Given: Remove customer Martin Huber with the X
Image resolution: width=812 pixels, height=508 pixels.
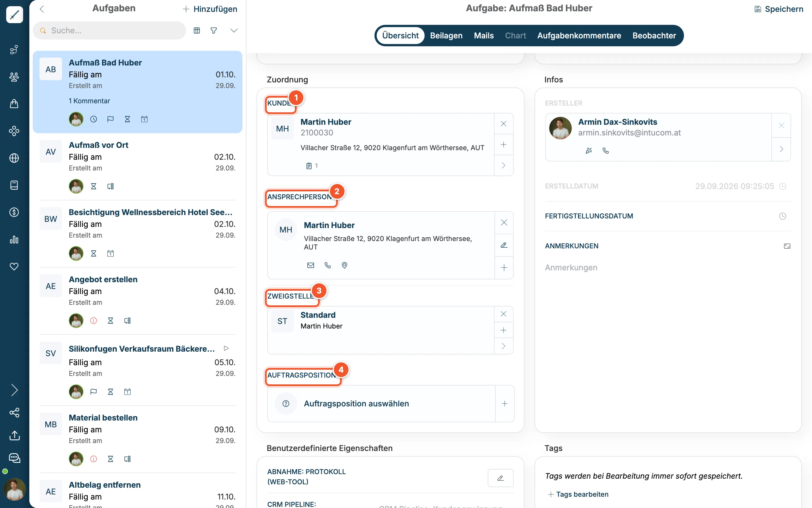Looking at the screenshot, I should tap(503, 124).
